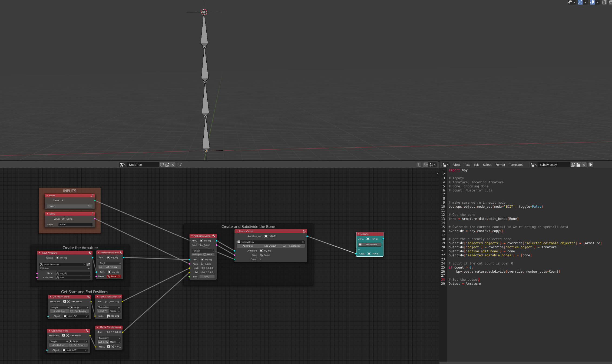Open the Text menu

(x=467, y=165)
